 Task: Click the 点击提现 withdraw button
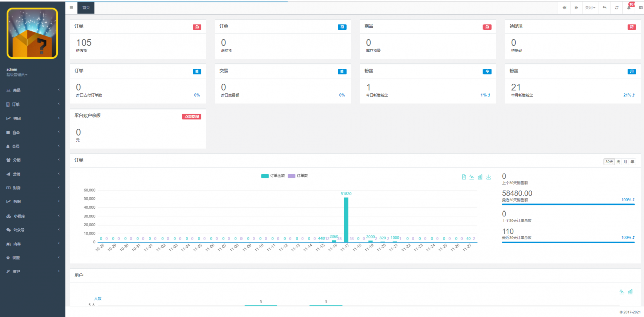(x=191, y=116)
